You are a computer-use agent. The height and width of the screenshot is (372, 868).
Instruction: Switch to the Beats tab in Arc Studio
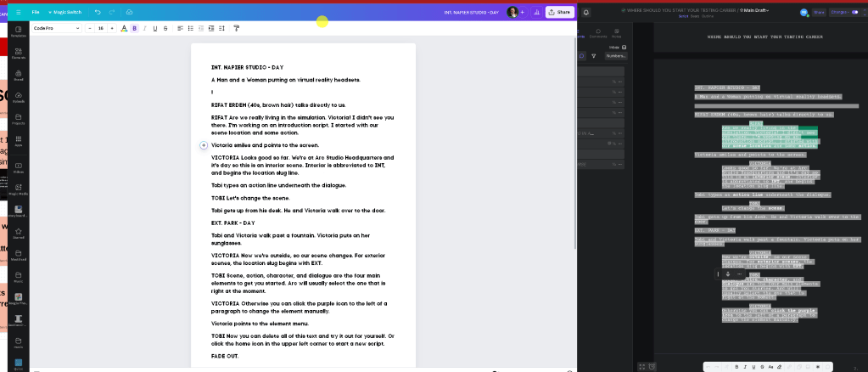pos(694,17)
